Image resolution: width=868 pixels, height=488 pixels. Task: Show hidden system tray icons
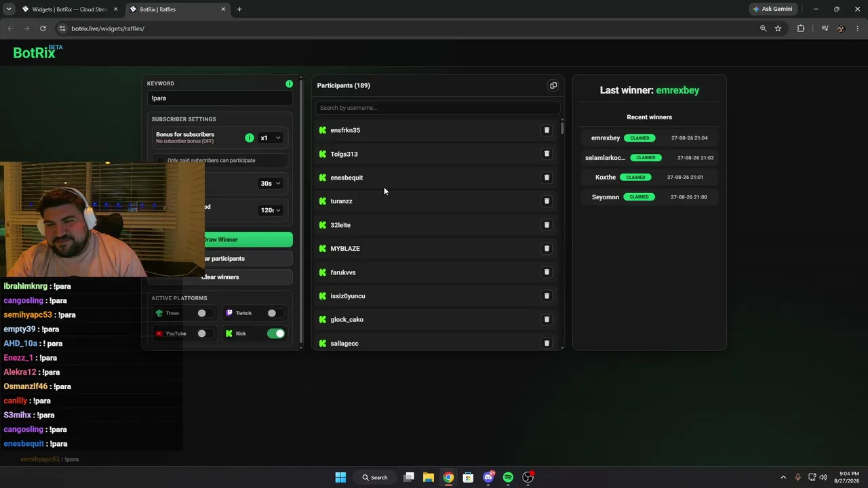pyautogui.click(x=783, y=477)
